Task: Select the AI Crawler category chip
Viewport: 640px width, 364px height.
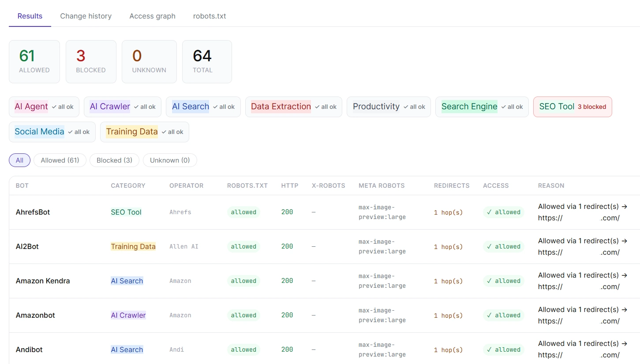Action: click(x=123, y=107)
